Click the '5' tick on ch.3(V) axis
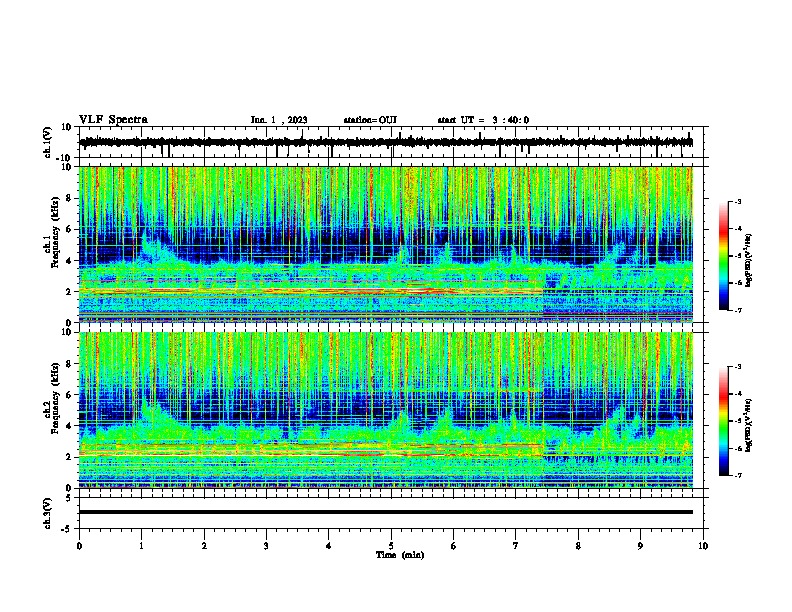 (69, 497)
